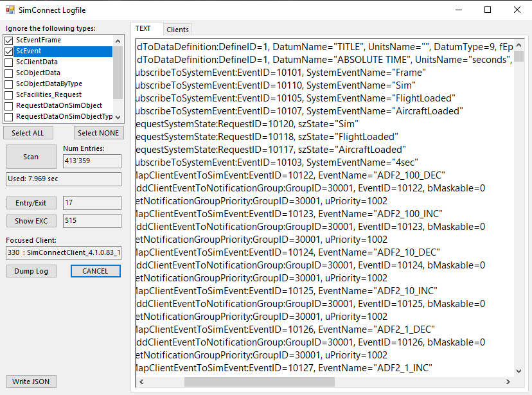This screenshot has width=532, height=395.
Task: Click the Select ALL button
Action: click(28, 133)
